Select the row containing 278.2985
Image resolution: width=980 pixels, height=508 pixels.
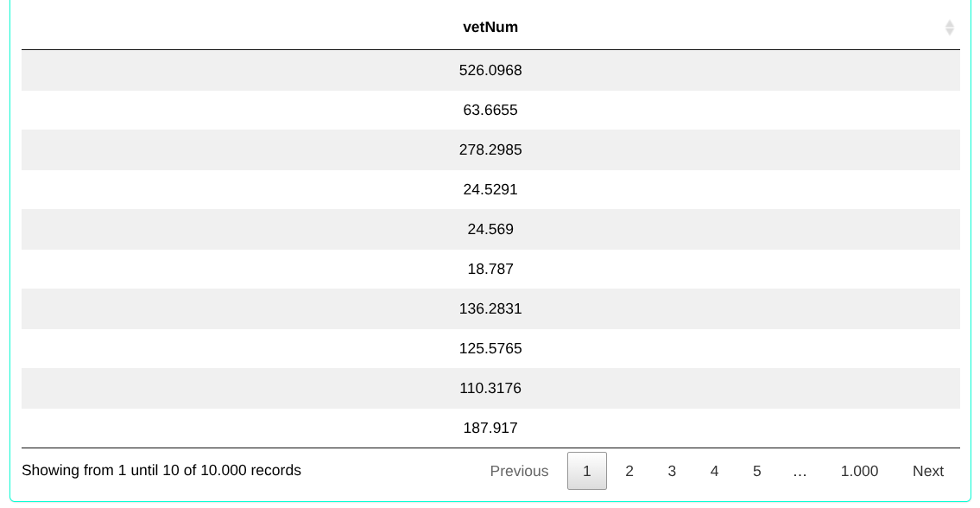click(x=490, y=150)
